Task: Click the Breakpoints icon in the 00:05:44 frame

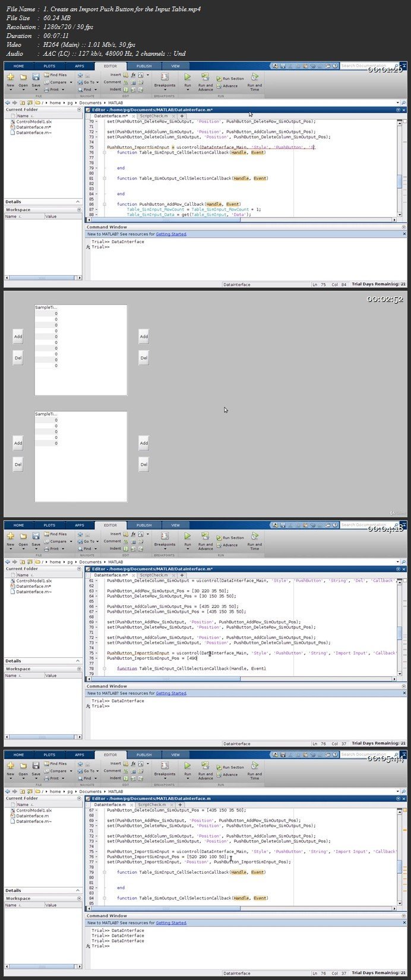Action: click(165, 765)
